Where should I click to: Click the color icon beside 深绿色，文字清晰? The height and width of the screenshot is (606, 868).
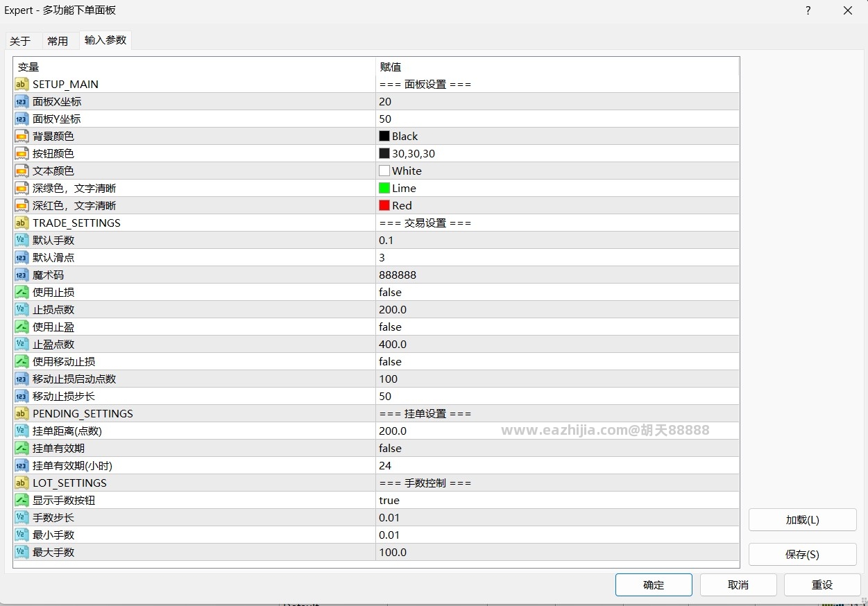pos(22,188)
